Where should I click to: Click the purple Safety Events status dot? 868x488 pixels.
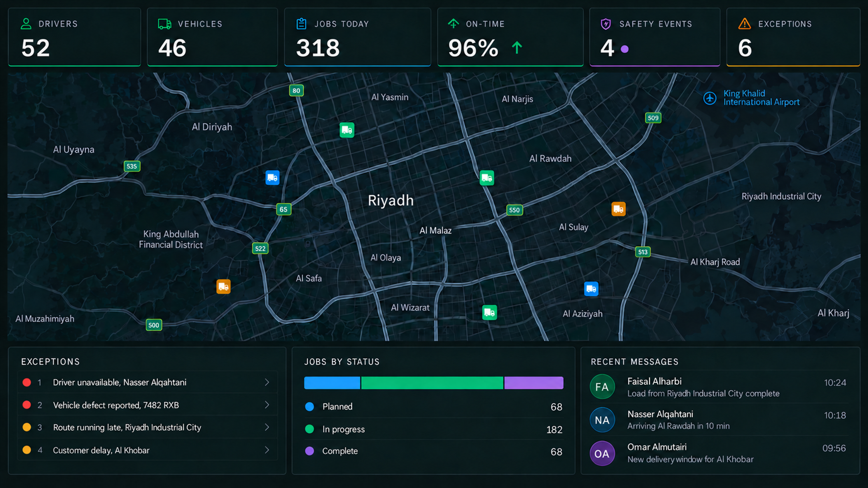[624, 49]
